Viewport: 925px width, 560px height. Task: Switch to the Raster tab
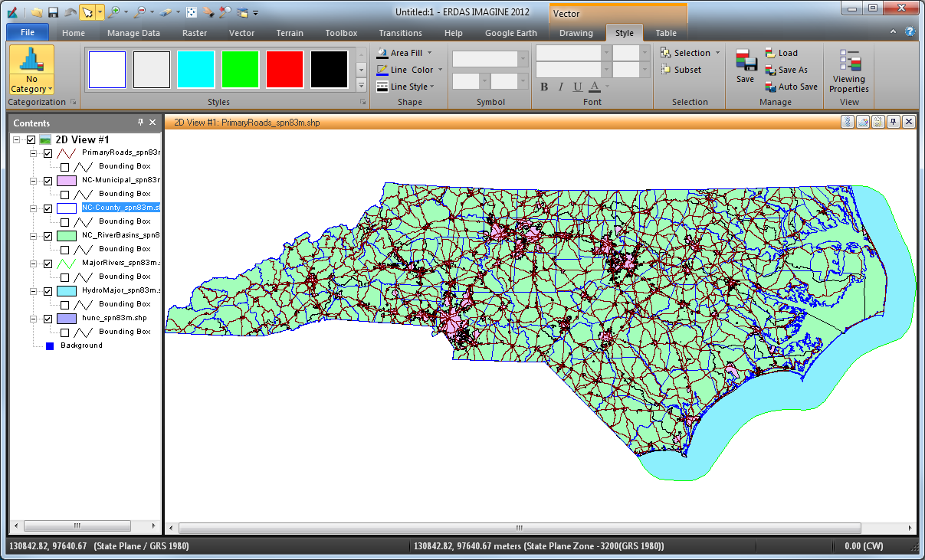[x=195, y=33]
